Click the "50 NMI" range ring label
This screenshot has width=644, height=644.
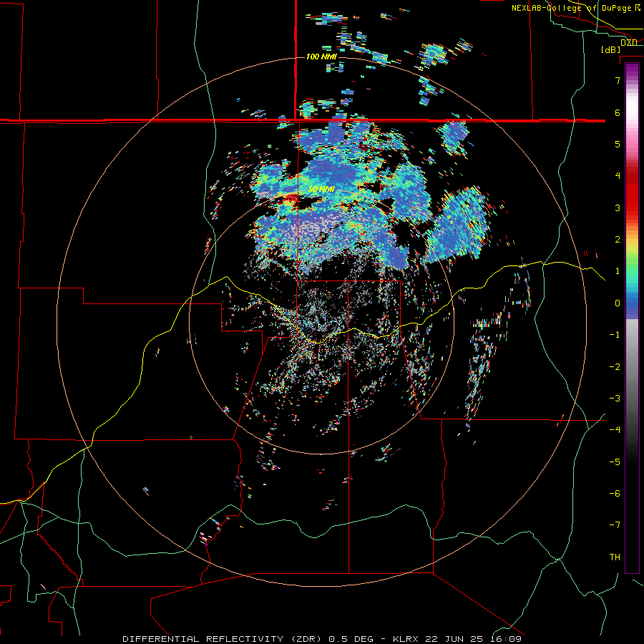pyautogui.click(x=321, y=190)
